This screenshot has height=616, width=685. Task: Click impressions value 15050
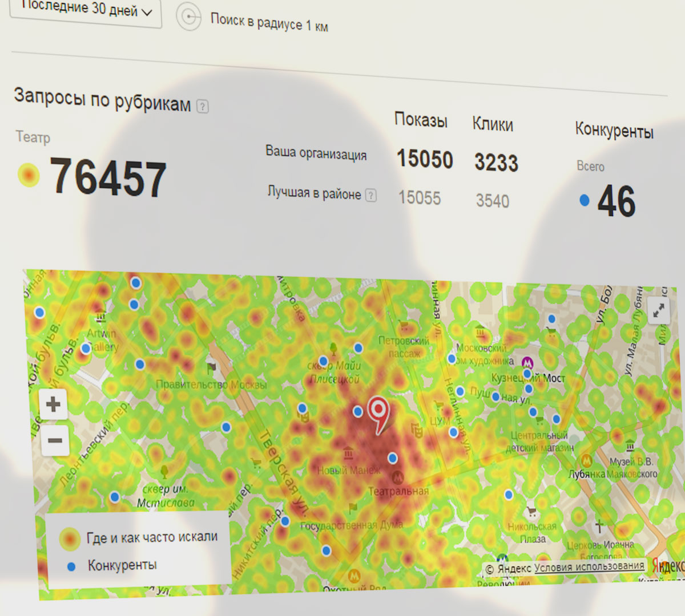click(x=425, y=159)
